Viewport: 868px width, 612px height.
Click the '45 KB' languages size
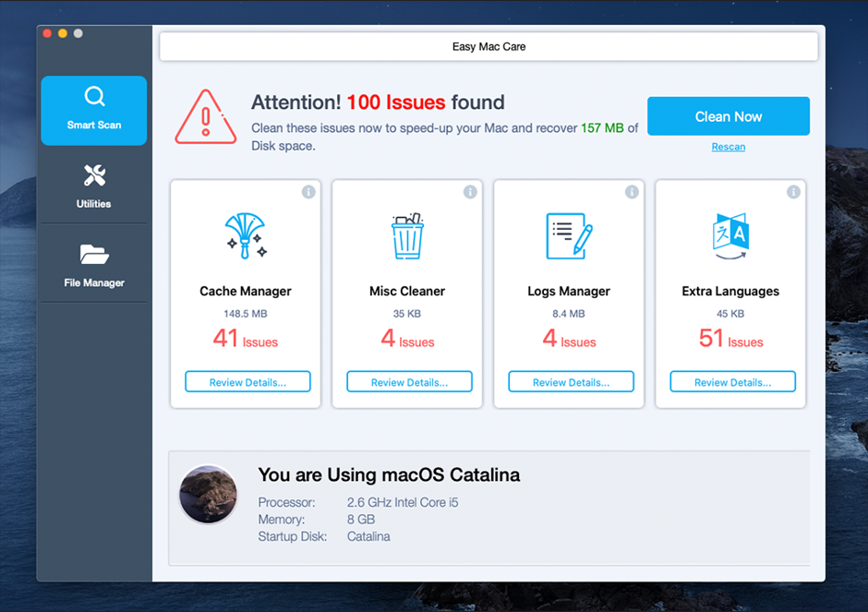730,314
